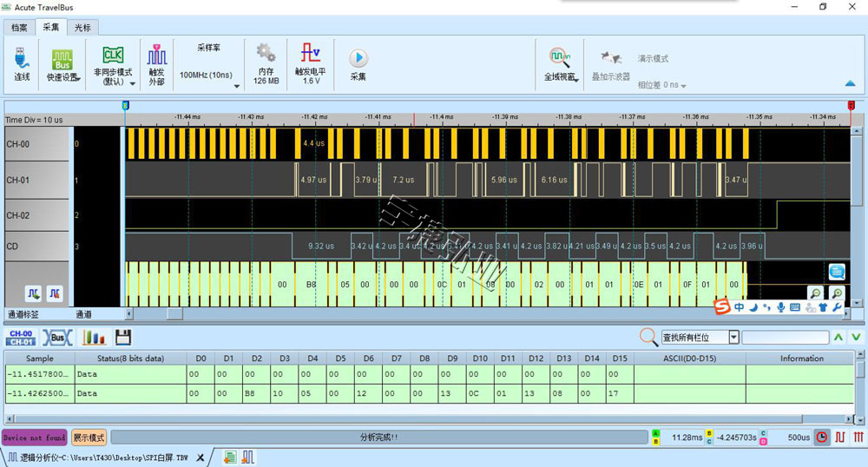This screenshot has height=467, width=868.
Task: Open the Sogou IME soft keyboard
Action: click(x=795, y=307)
